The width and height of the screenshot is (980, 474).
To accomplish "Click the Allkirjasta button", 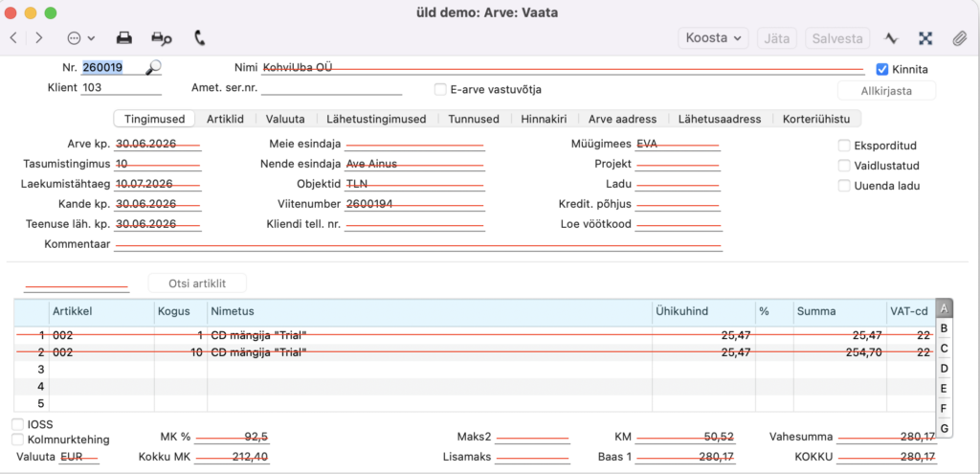I will pos(886,91).
